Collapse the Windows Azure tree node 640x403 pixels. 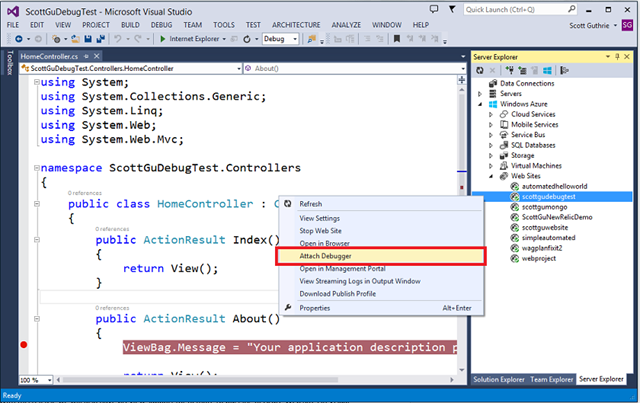pos(480,104)
